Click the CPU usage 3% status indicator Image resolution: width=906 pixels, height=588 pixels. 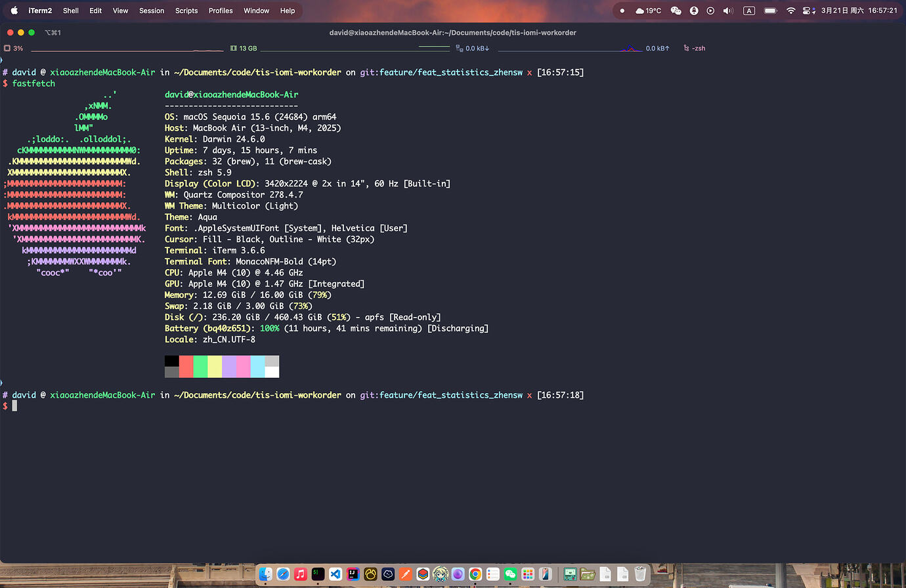tap(14, 49)
